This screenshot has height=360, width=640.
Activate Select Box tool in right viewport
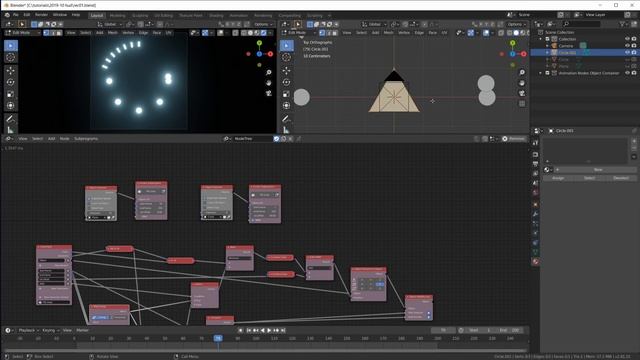coord(287,46)
